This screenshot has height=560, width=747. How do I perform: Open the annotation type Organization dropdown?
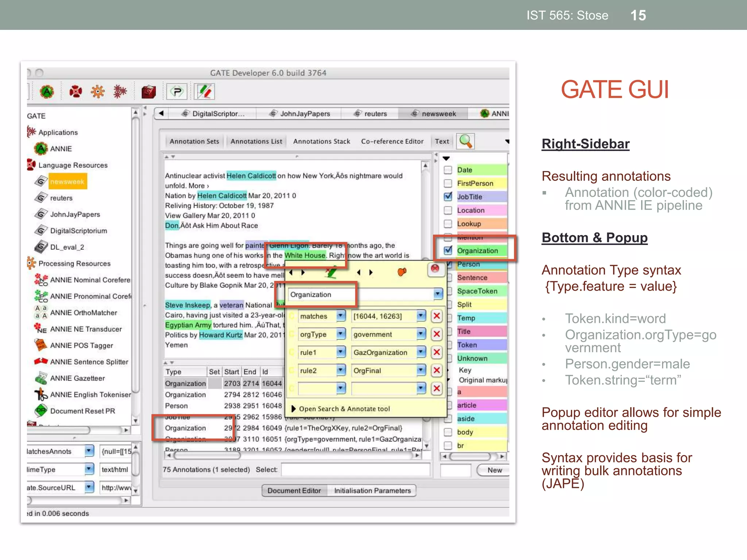click(438, 294)
